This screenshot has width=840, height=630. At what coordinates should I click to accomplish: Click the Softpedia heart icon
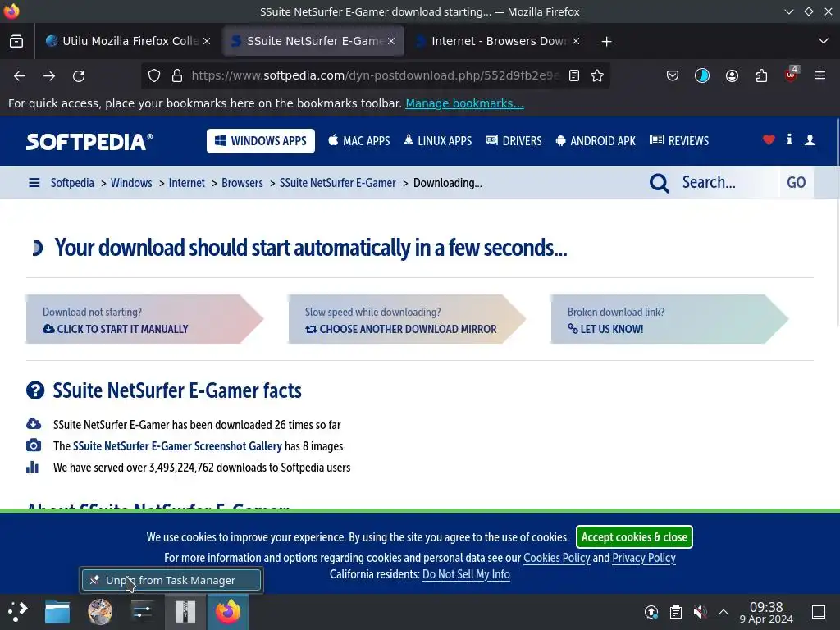click(x=769, y=140)
